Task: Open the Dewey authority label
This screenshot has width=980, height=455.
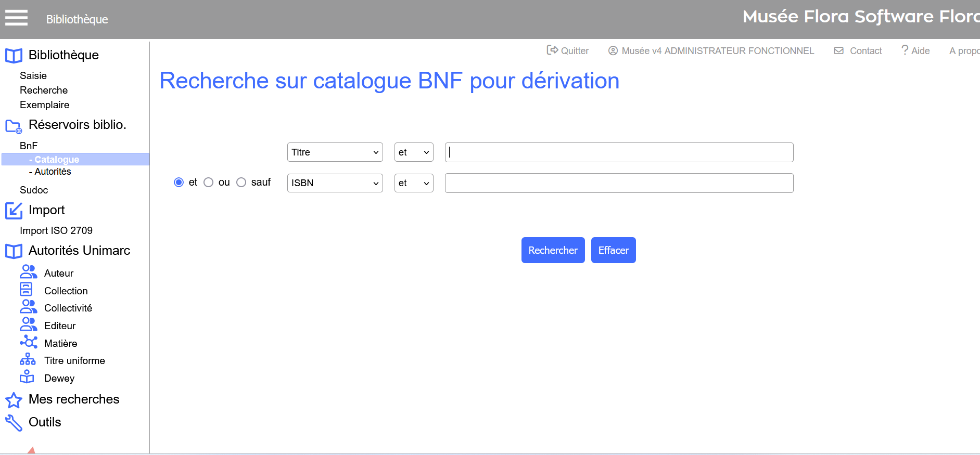Action: pyautogui.click(x=59, y=379)
